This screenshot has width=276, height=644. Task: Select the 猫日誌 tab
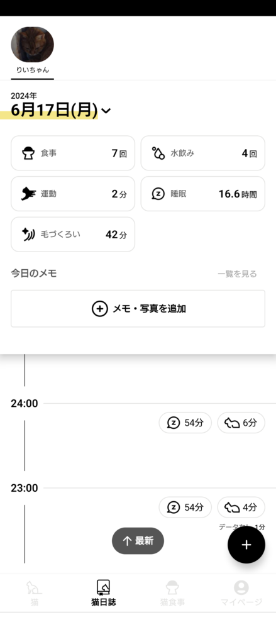click(104, 593)
